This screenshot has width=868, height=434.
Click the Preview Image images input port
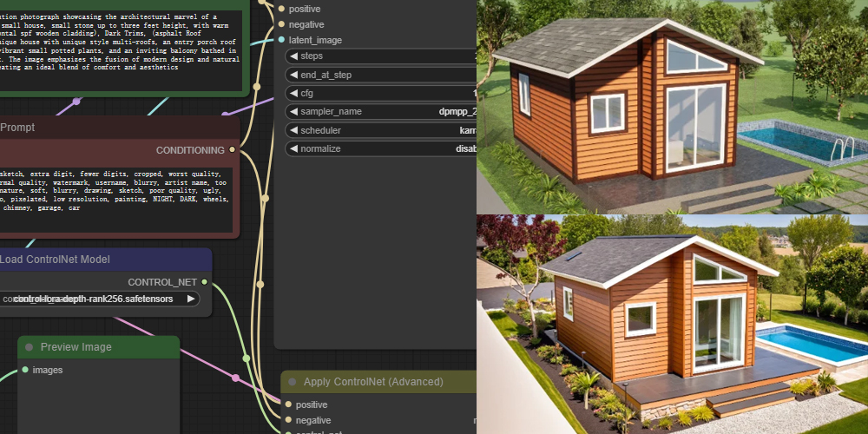(x=25, y=370)
